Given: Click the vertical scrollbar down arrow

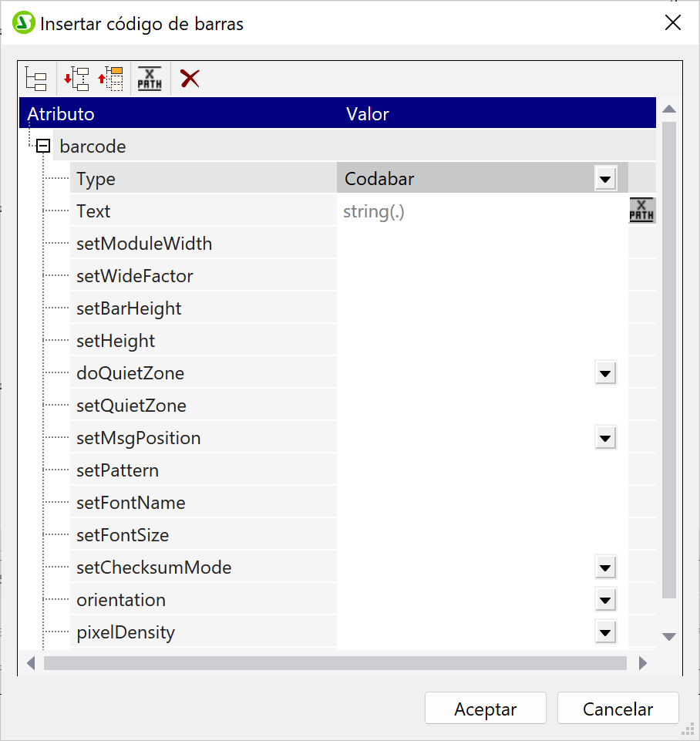Looking at the screenshot, I should click(669, 637).
